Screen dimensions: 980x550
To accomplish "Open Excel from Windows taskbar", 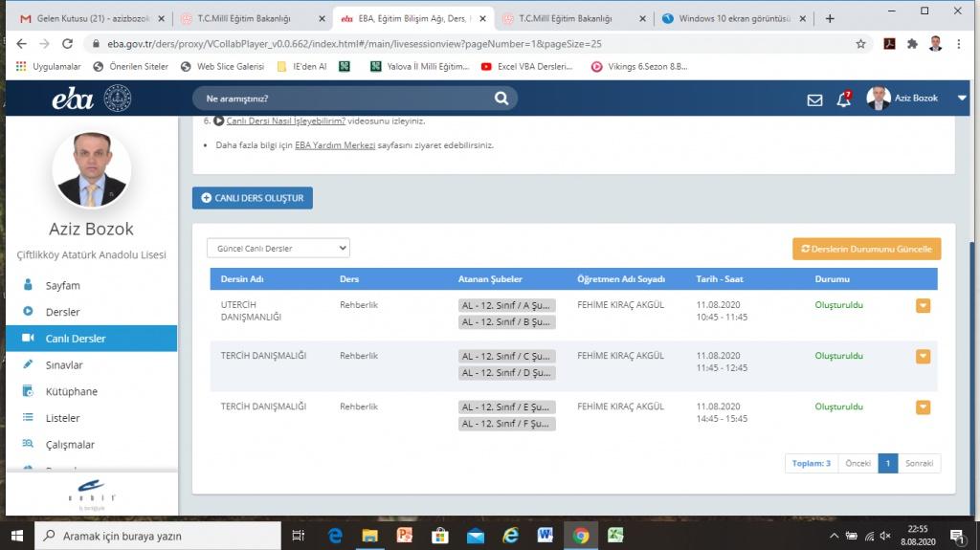I will 617,536.
